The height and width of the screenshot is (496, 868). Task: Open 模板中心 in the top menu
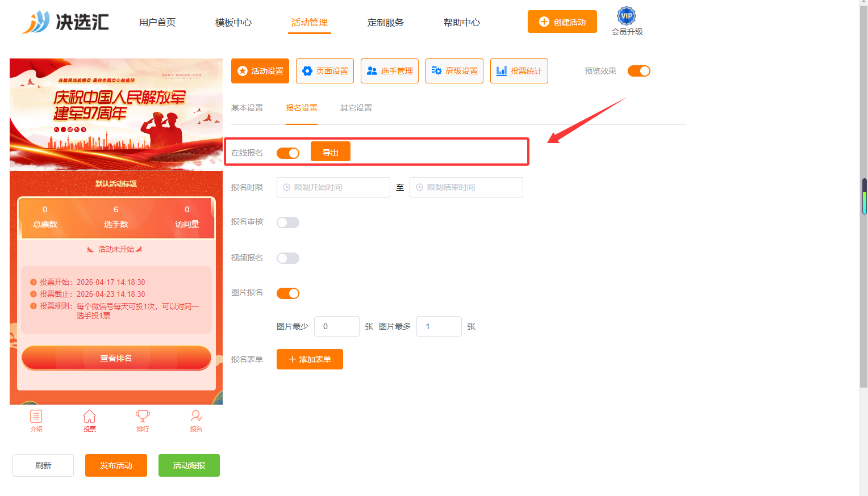(x=233, y=22)
